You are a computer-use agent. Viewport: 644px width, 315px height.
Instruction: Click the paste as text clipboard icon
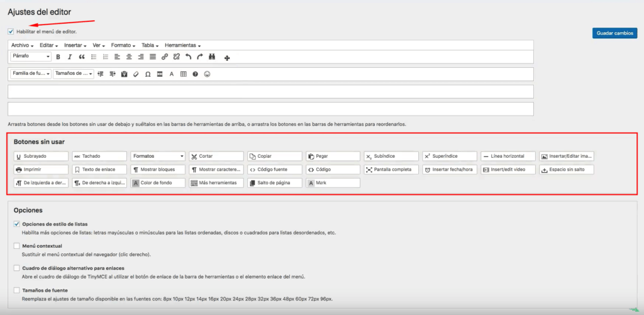pos(124,74)
